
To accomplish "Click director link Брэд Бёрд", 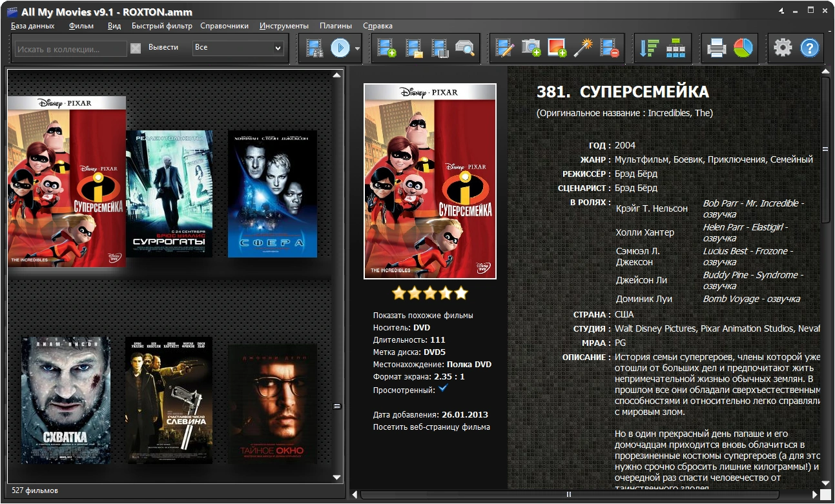I will 636,174.
